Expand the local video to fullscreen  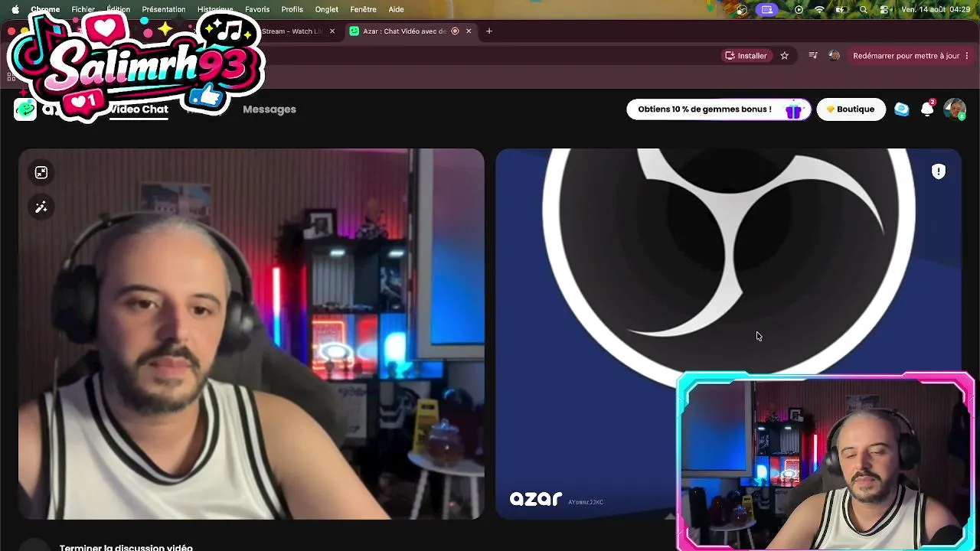(41, 173)
